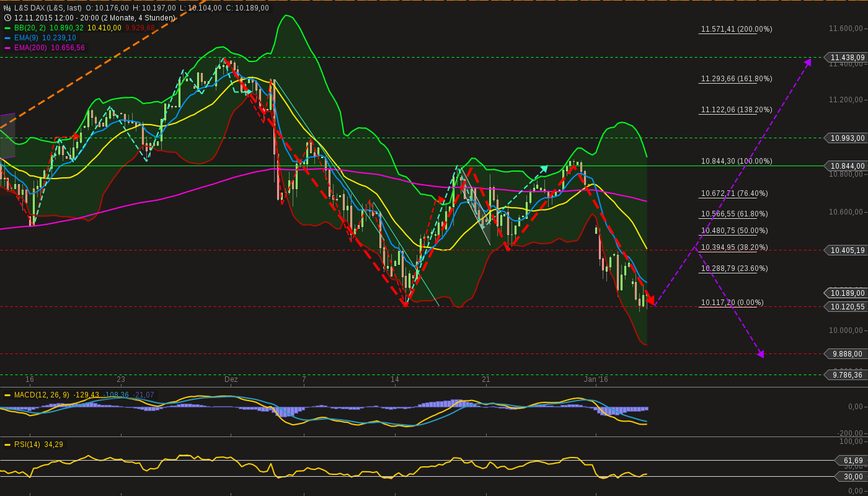The image size is (868, 496).
Task: Click the MACD value '-129,43'
Action: click(x=87, y=395)
